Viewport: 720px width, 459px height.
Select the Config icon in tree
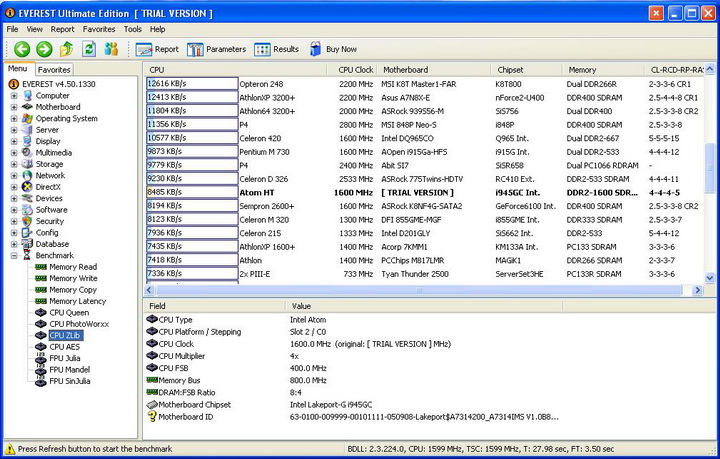(x=27, y=232)
